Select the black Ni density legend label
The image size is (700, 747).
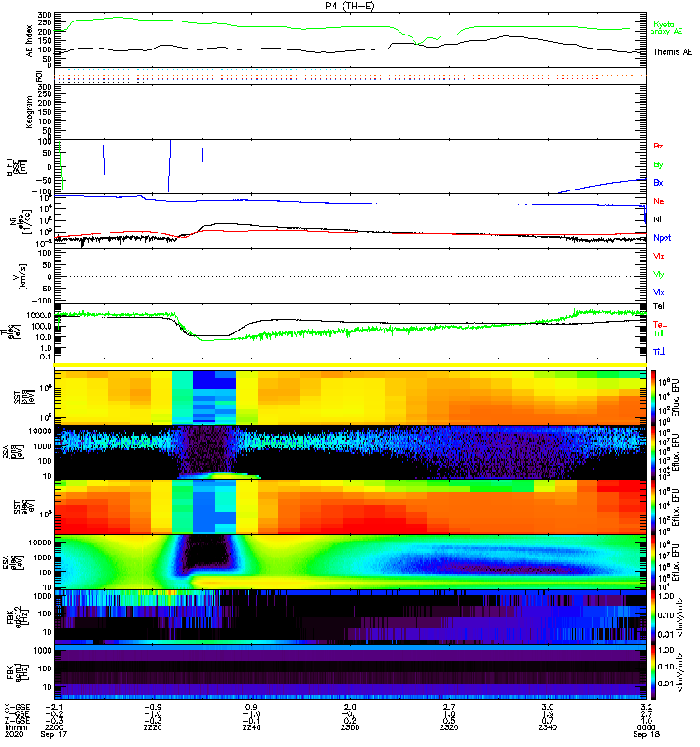coord(658,219)
